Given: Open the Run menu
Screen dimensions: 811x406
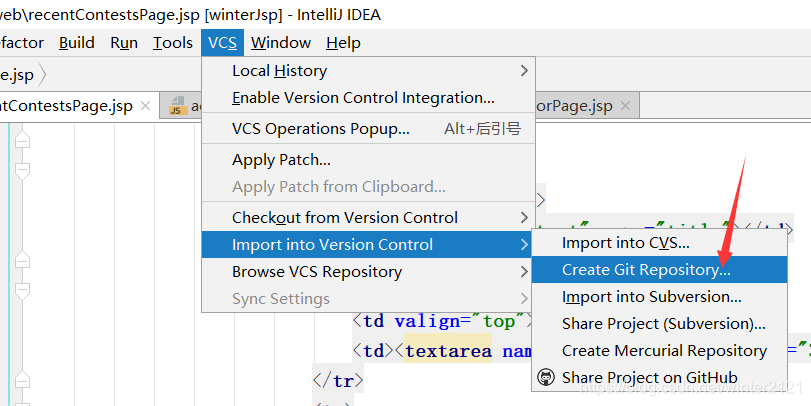Looking at the screenshot, I should point(124,42).
